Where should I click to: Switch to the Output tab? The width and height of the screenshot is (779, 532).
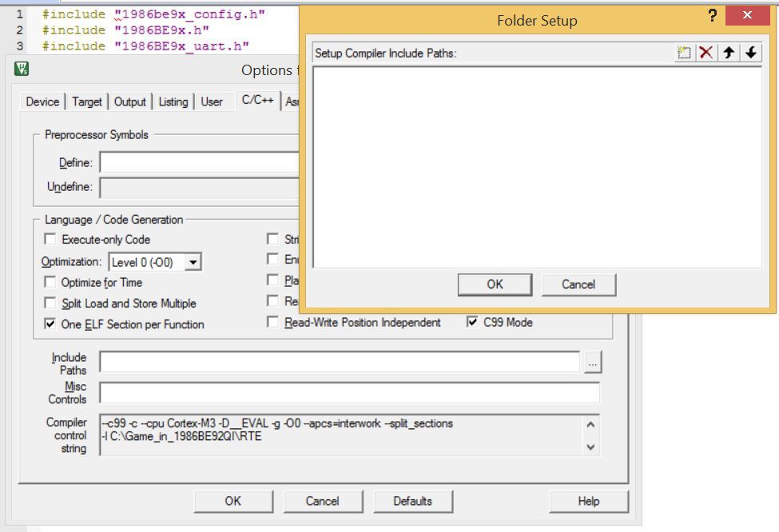130,101
